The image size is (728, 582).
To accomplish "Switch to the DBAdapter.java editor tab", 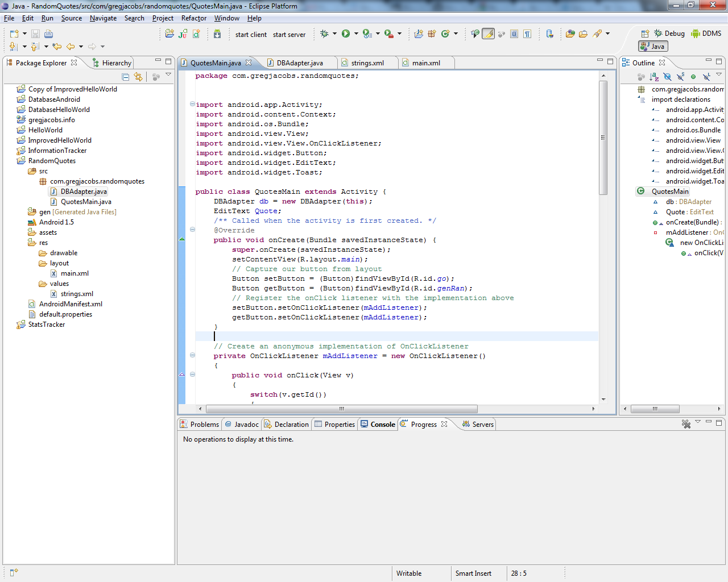I will pyautogui.click(x=300, y=63).
